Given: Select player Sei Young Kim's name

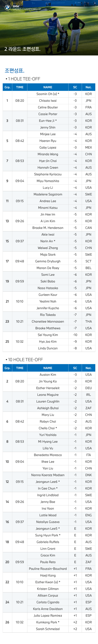Looking at the screenshot, I should click(x=48, y=335).
